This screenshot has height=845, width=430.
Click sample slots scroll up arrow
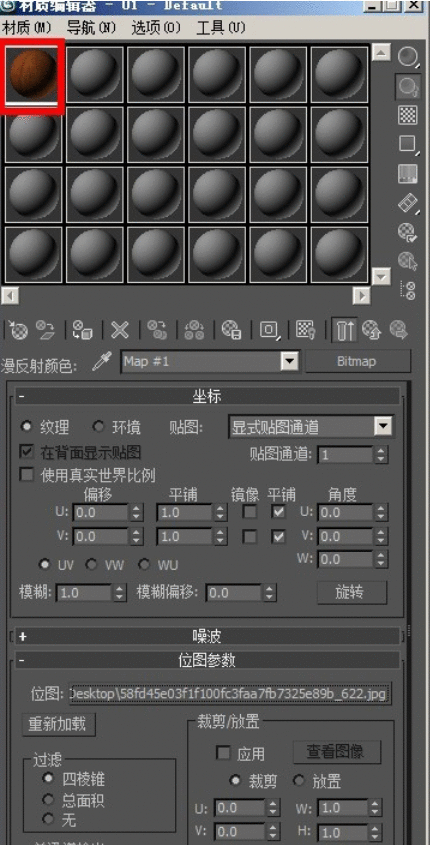pos(382,53)
